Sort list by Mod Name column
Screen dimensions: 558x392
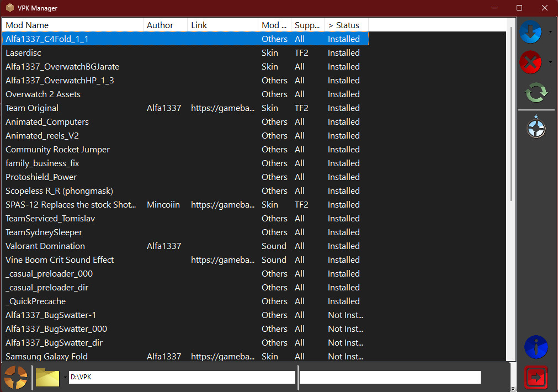click(x=72, y=25)
